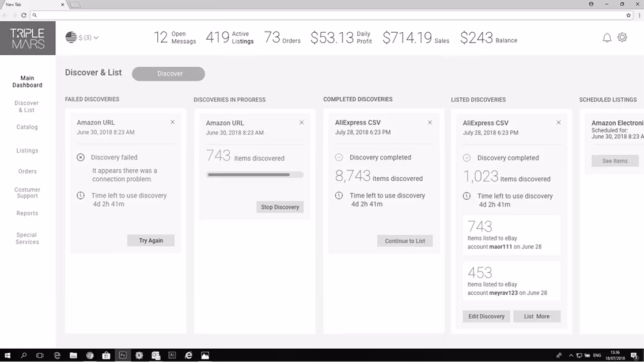The width and height of the screenshot is (644, 362).
Task: Open Microsoft Store from taskbar
Action: (106, 356)
